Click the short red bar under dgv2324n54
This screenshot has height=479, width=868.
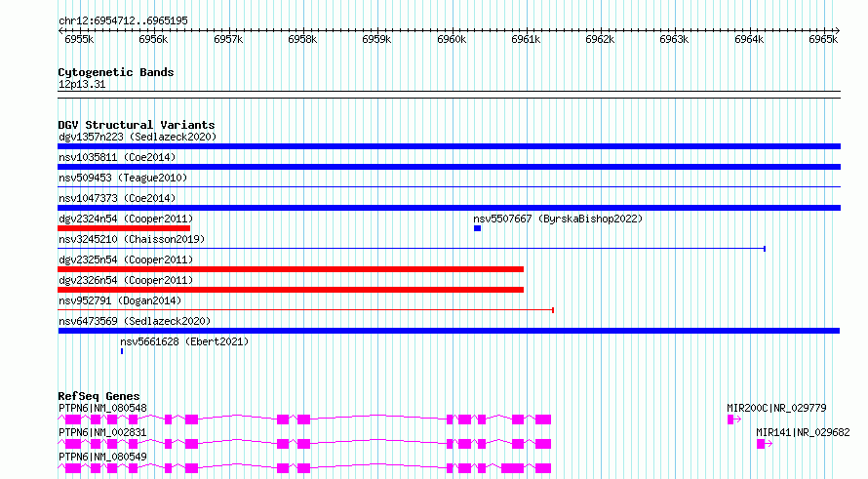click(x=124, y=228)
